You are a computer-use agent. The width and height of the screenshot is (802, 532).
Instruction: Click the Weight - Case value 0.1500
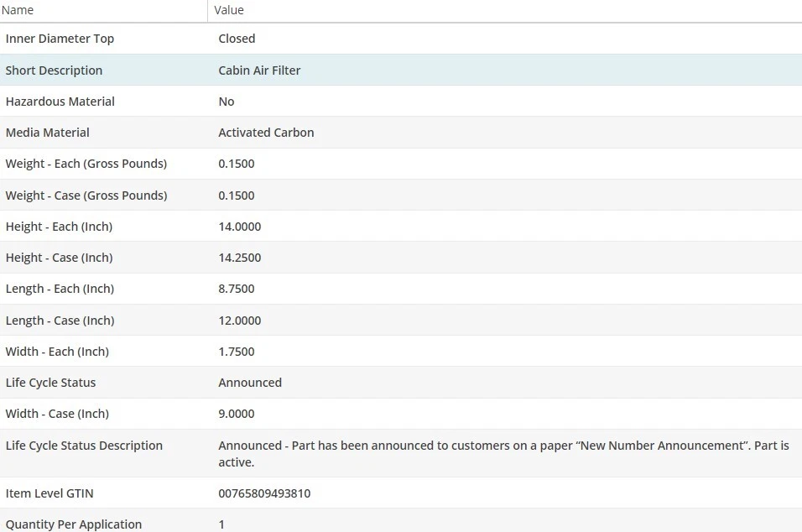237,196
